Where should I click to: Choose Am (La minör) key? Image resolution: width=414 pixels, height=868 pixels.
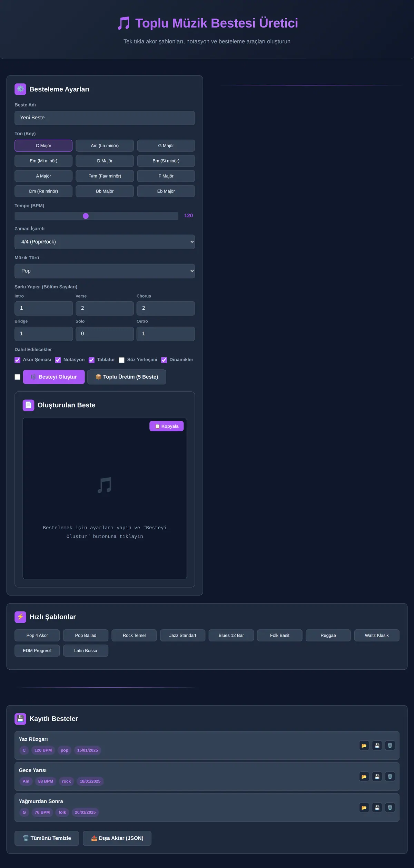point(105,146)
